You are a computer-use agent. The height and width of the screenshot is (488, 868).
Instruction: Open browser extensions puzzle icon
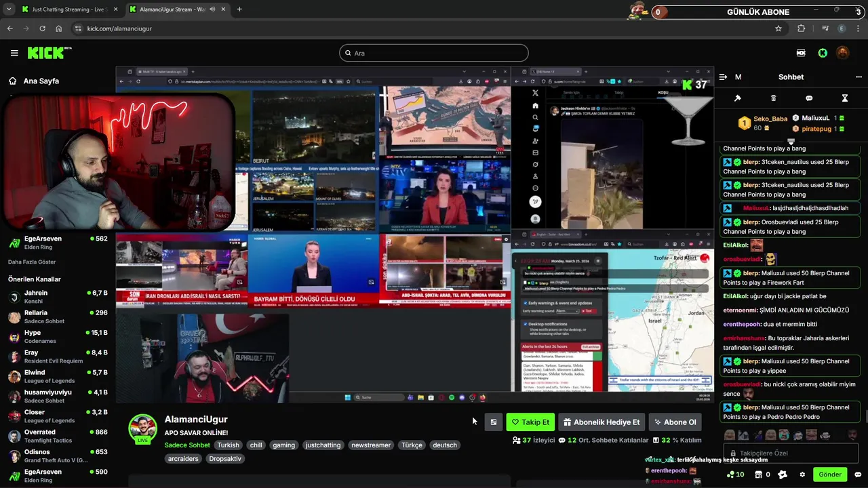click(x=802, y=28)
